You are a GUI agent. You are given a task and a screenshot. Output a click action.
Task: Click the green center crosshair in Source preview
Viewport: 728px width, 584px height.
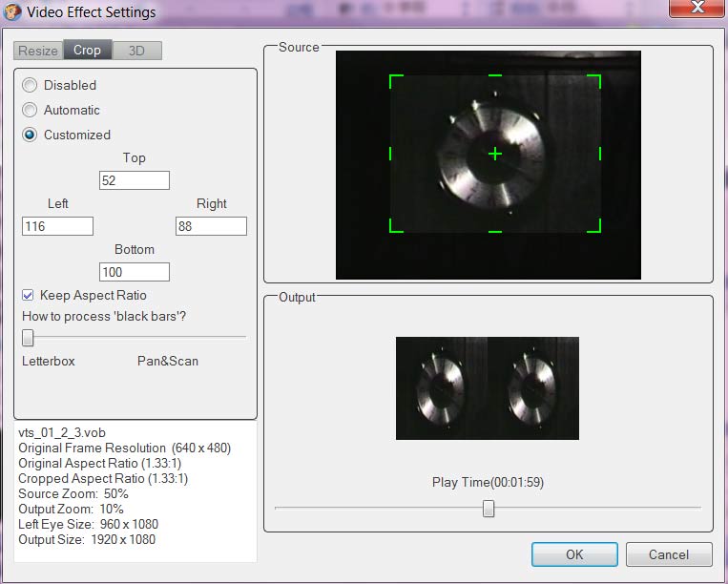(495, 154)
